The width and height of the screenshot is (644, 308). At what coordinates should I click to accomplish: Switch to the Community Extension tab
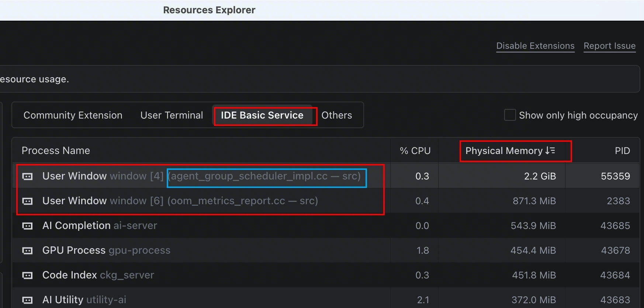click(x=73, y=115)
